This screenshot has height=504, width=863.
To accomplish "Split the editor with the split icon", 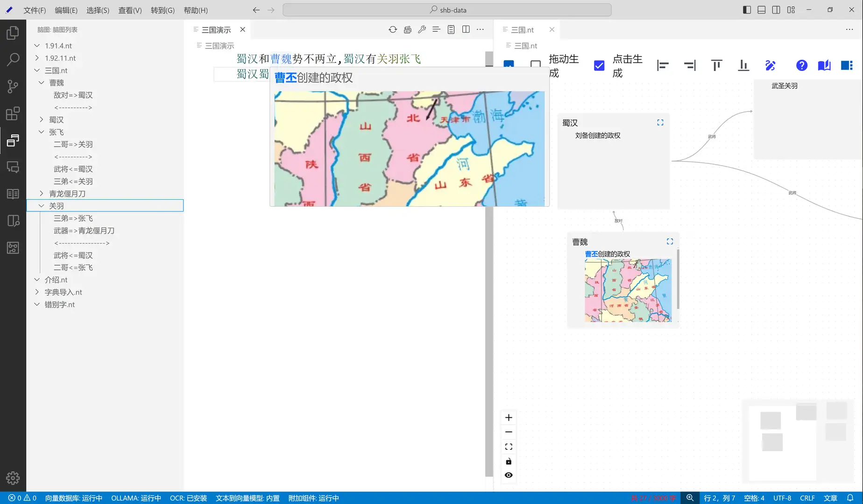I will pyautogui.click(x=466, y=29).
